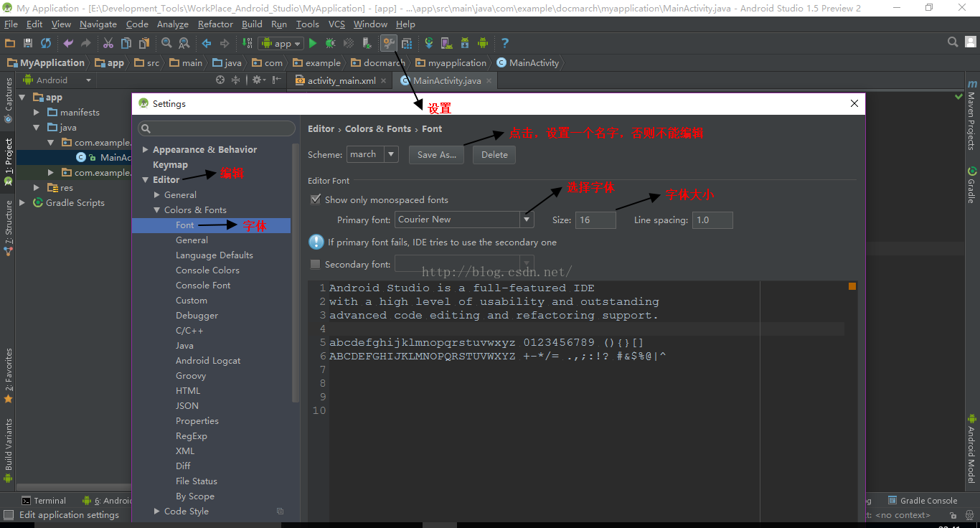Screen dimensions: 980x528
Task: Open the AVD Manager icon
Action: coord(446,43)
